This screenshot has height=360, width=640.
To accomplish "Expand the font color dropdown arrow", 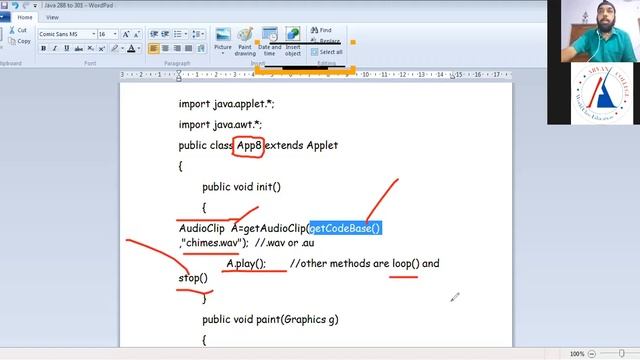I will pyautogui.click(x=139, y=49).
